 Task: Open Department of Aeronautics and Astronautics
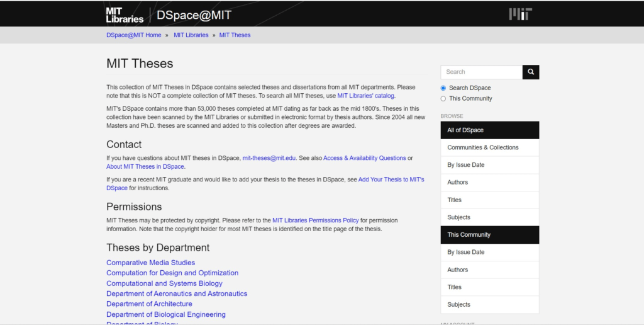pyautogui.click(x=177, y=294)
